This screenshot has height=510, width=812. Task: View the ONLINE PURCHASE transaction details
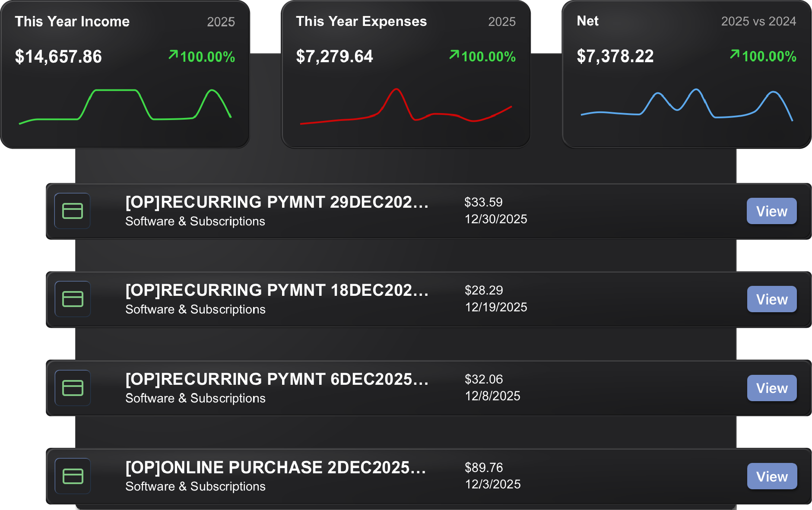pos(772,476)
